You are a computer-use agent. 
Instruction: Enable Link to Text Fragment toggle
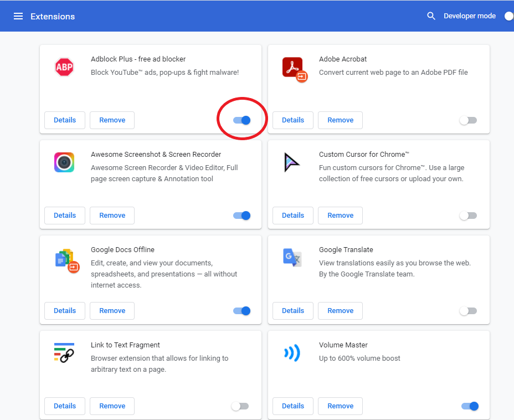pos(240,406)
